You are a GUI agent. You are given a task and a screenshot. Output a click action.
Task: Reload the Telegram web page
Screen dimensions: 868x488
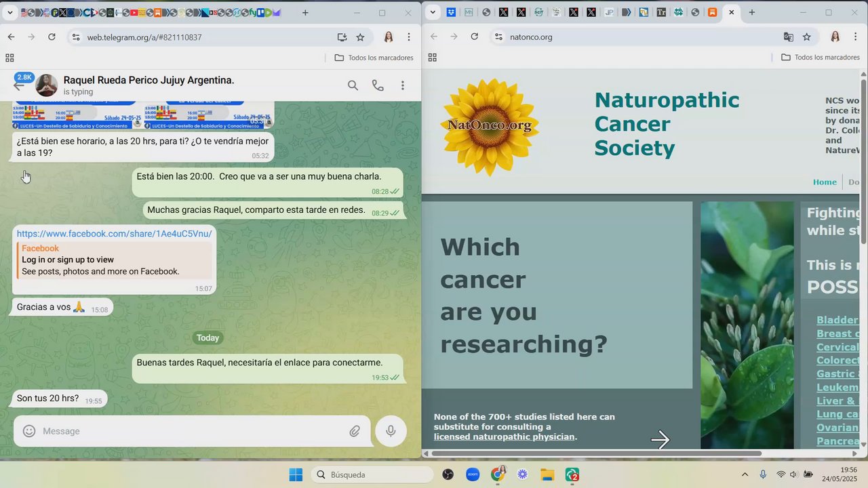52,37
